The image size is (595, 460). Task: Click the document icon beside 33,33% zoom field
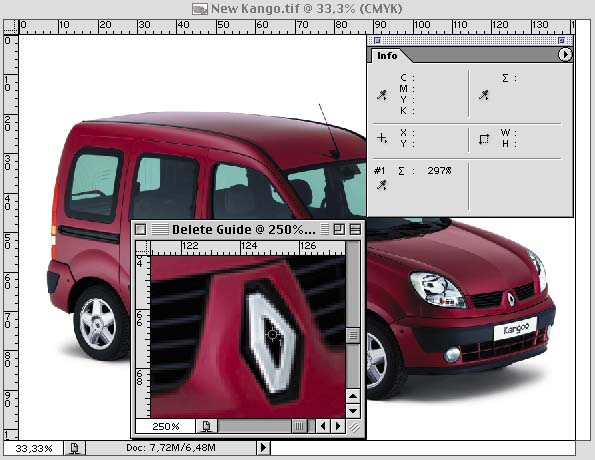75,448
